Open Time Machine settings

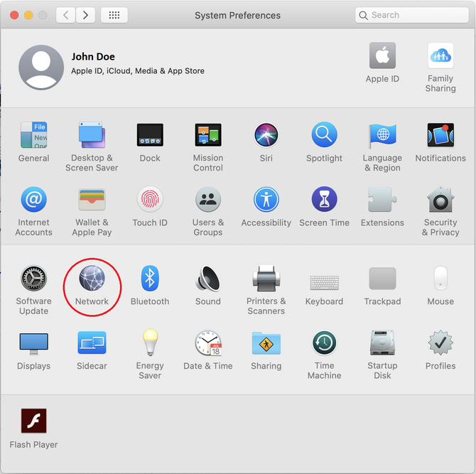point(324,343)
